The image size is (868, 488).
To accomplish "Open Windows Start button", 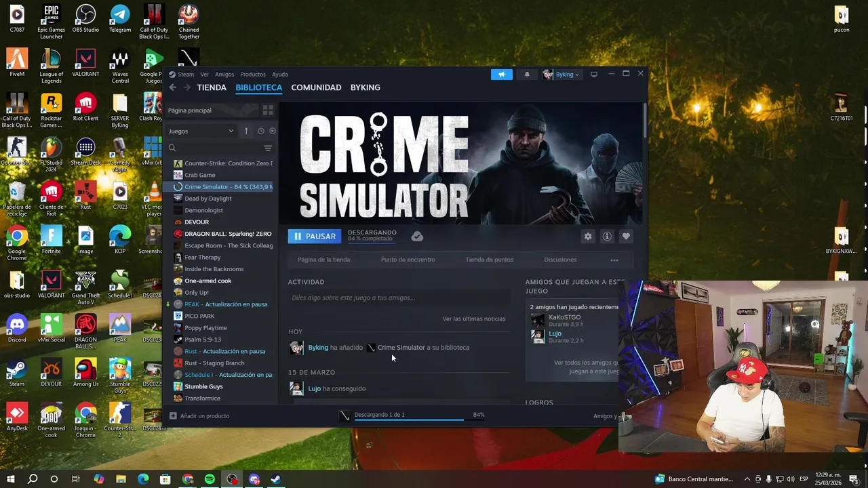I will click(x=11, y=479).
